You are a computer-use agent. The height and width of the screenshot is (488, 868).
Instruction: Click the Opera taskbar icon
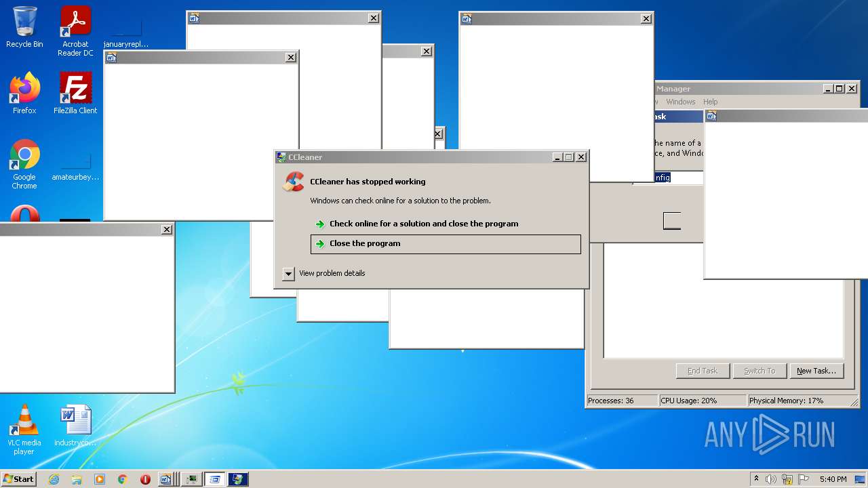tap(145, 479)
